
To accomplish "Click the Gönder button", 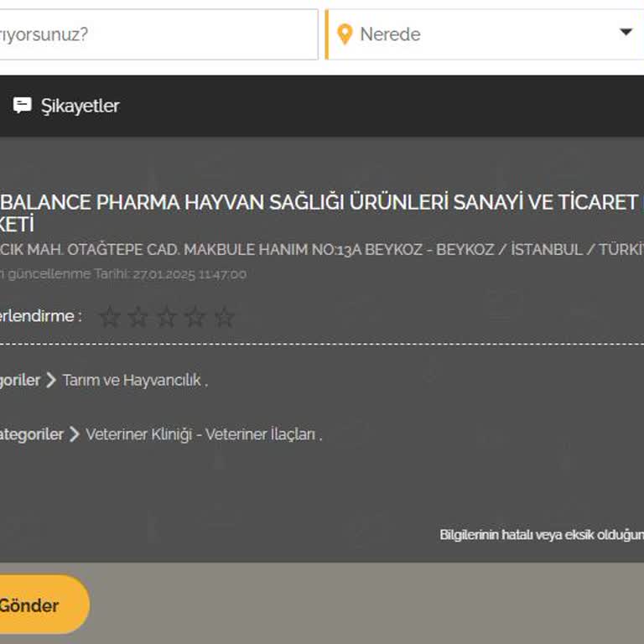I will pos(43,605).
